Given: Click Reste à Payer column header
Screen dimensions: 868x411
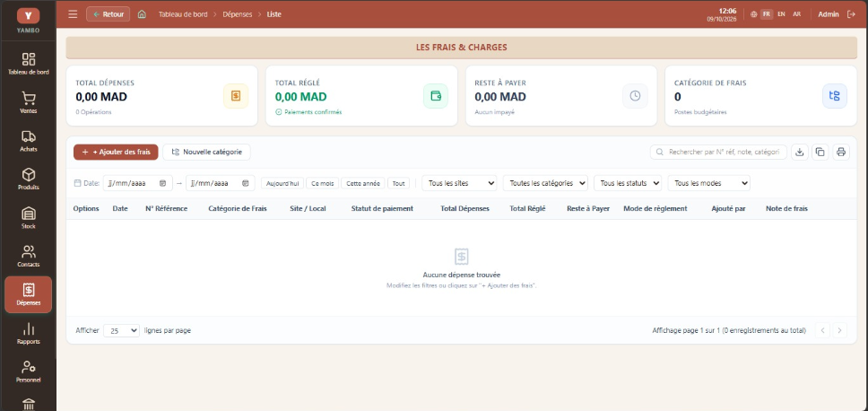Looking at the screenshot, I should coord(588,209).
